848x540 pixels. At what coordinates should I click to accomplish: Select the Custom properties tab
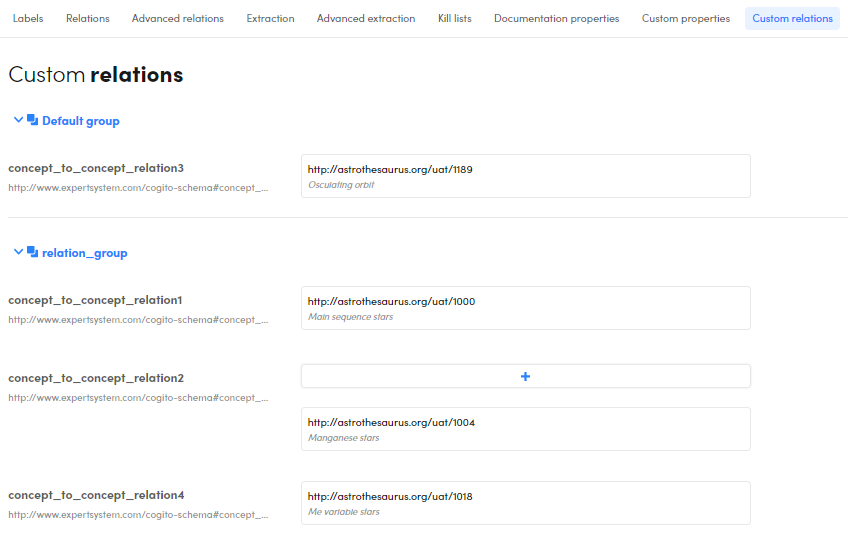[686, 18]
